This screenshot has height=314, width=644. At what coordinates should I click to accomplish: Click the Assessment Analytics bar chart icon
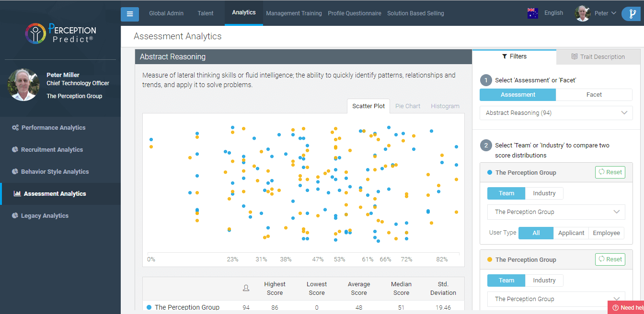17,194
